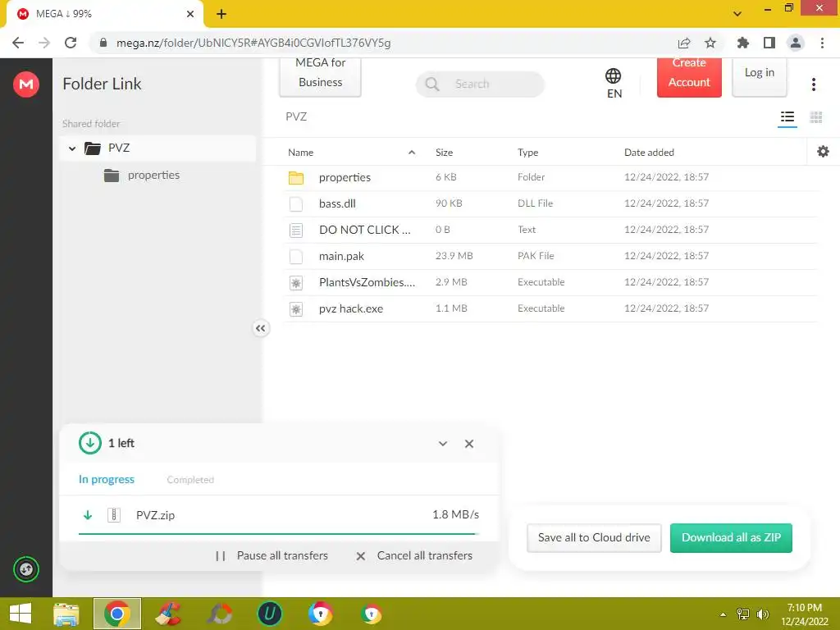The width and height of the screenshot is (840, 630).
Task: Open CCleaner from taskbar
Action: [x=168, y=614]
